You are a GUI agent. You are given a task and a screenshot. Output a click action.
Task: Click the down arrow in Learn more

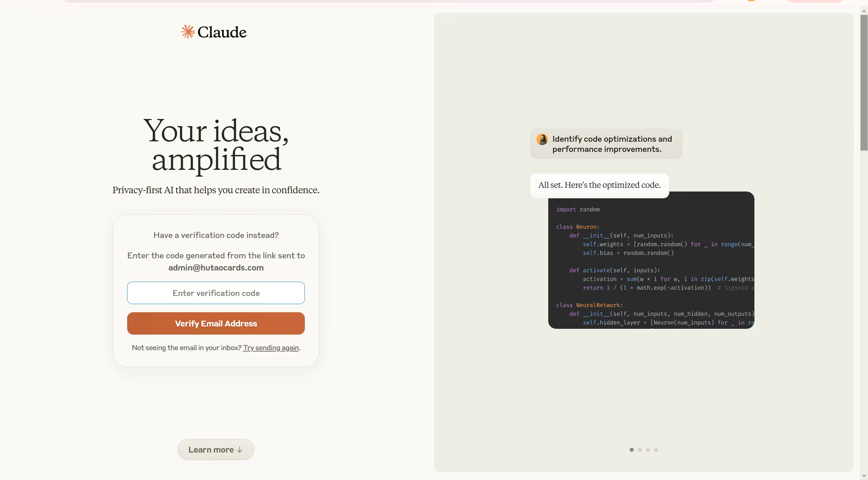tap(240, 449)
